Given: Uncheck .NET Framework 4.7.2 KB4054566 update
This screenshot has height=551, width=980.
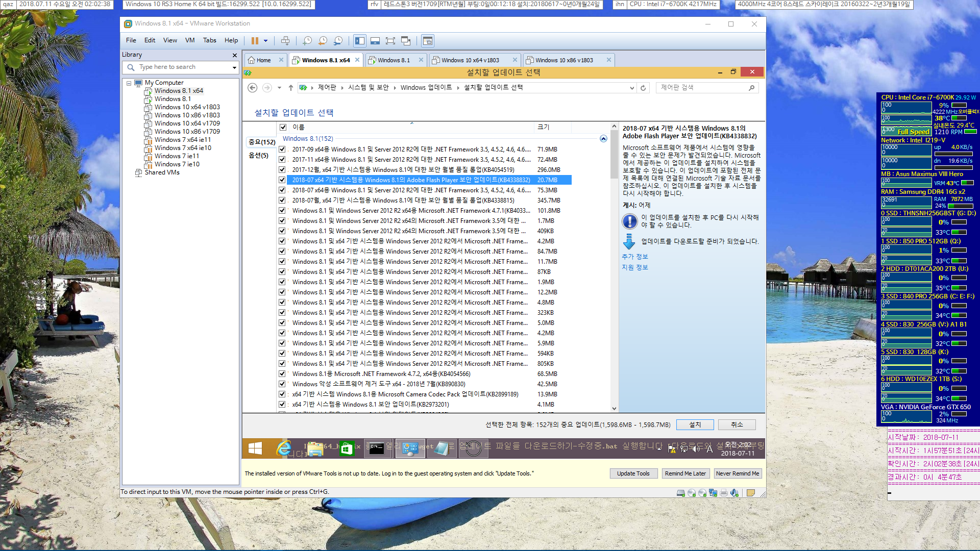Looking at the screenshot, I should 282,374.
